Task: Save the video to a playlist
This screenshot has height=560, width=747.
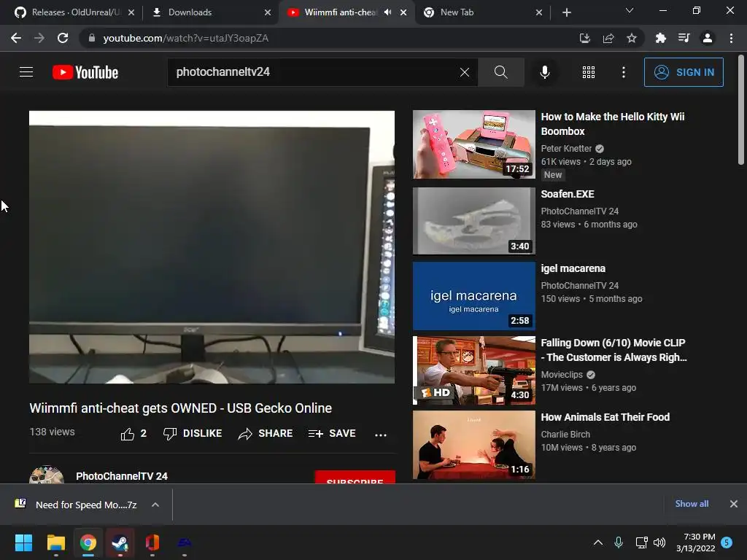Action: coord(332,434)
